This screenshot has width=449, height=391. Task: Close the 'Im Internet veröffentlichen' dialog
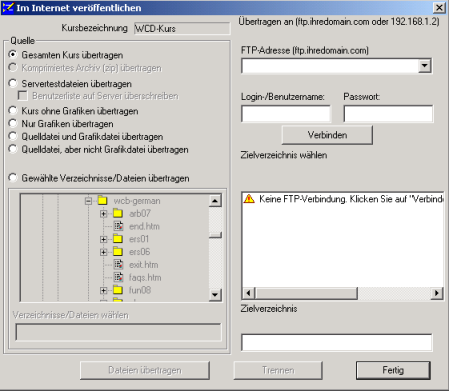(439, 7)
